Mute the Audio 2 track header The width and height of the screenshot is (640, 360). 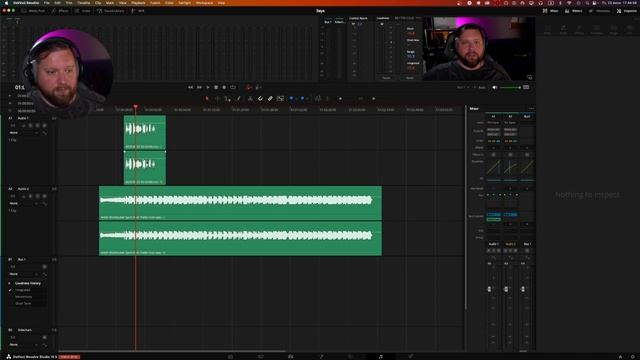[44, 196]
